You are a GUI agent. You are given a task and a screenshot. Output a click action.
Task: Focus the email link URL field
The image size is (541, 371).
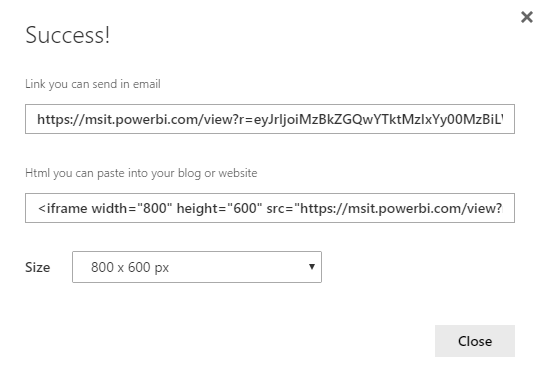270,119
